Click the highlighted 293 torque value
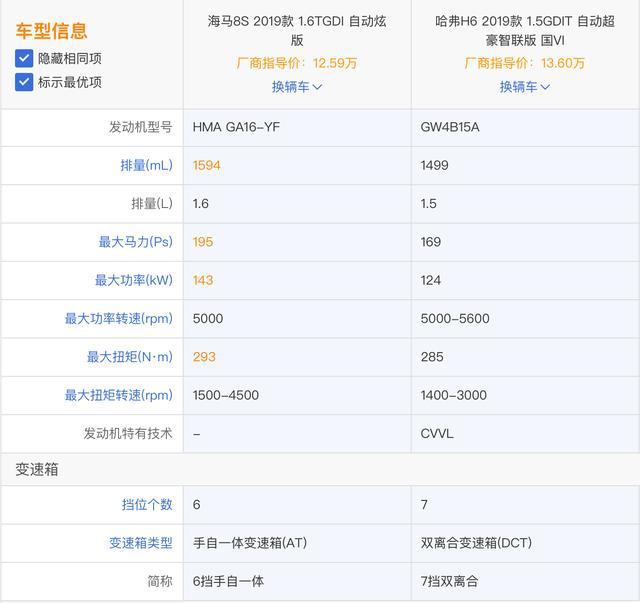The image size is (640, 603). point(204,357)
